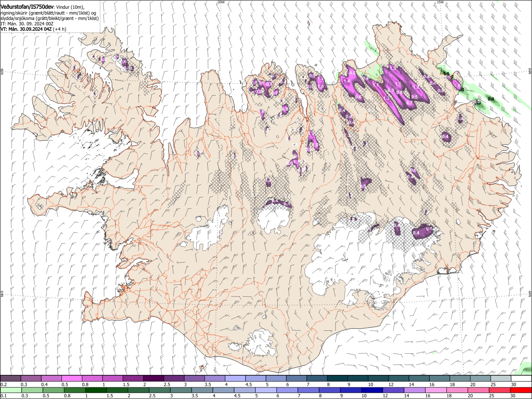Screen dimensions: 532x399
Task: Pick the rain scale swatch labeled 2
Action: click(139, 390)
